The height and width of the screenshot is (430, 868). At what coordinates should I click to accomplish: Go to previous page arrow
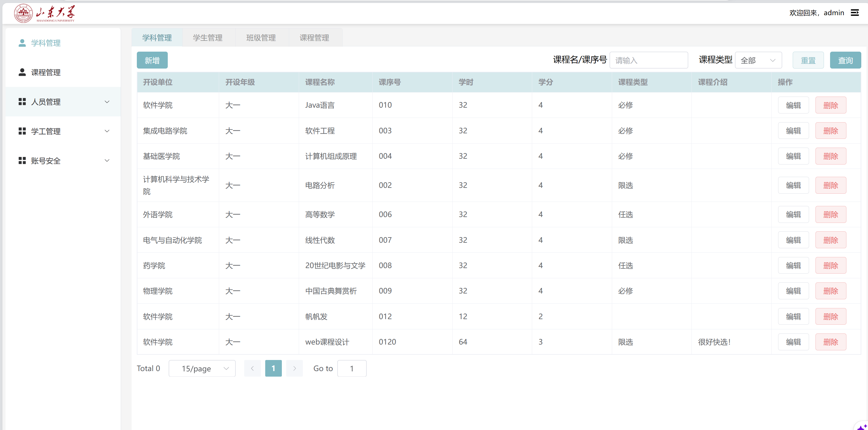pos(252,368)
